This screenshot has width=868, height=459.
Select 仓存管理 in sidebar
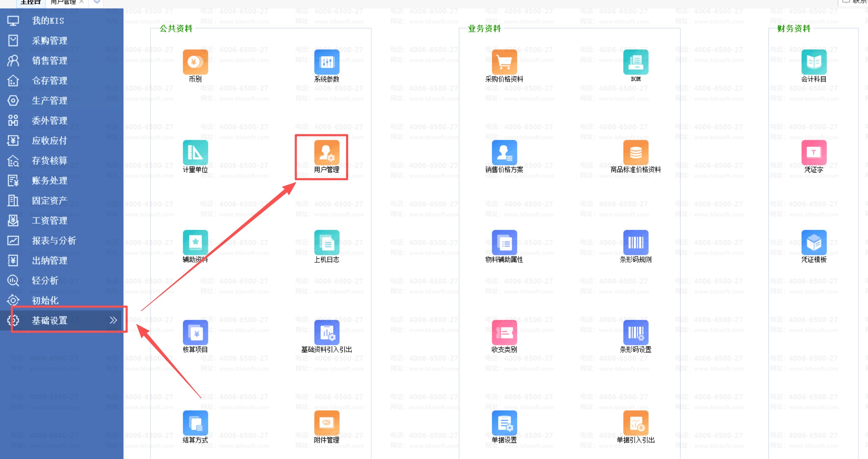62,81
